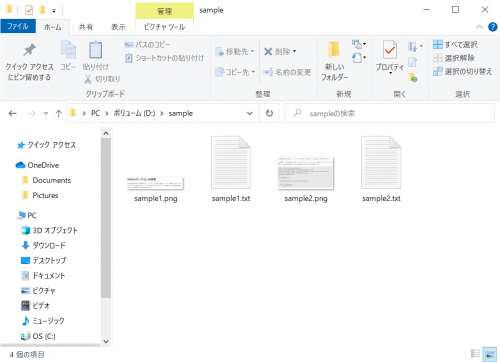Screen dimensions: 500x362
Task: Click Cut (切り取り) scissors icon
Action: pos(102,79)
